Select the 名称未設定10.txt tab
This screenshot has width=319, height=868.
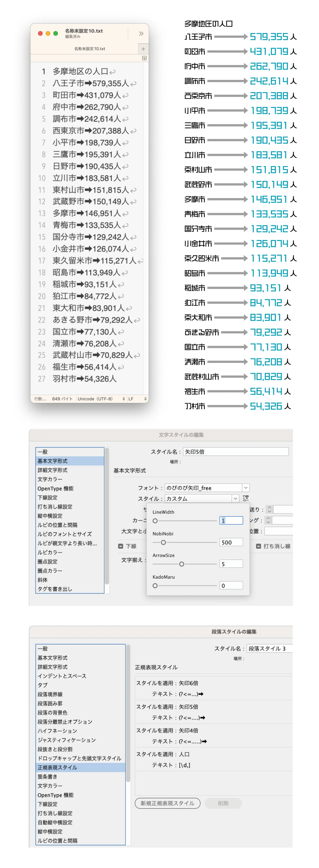tap(90, 49)
